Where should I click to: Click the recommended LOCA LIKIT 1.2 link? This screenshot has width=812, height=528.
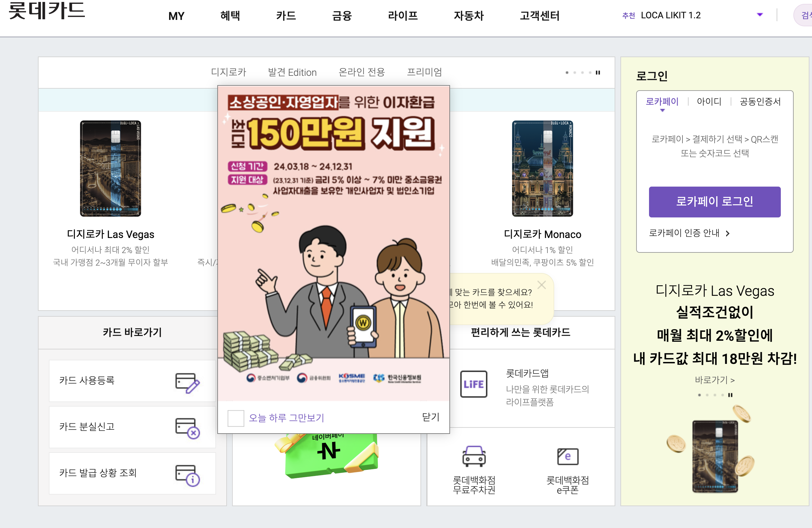[x=671, y=15]
